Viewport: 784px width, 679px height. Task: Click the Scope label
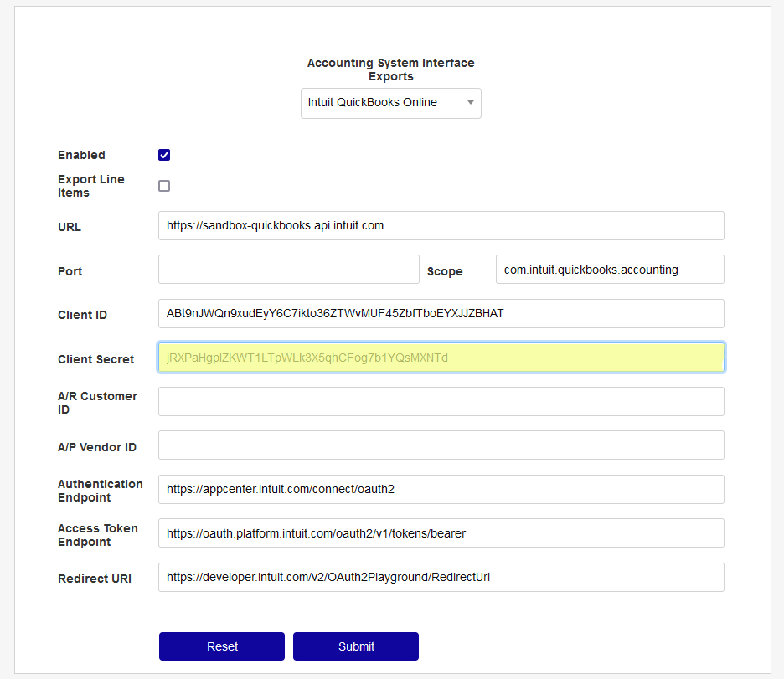click(445, 271)
